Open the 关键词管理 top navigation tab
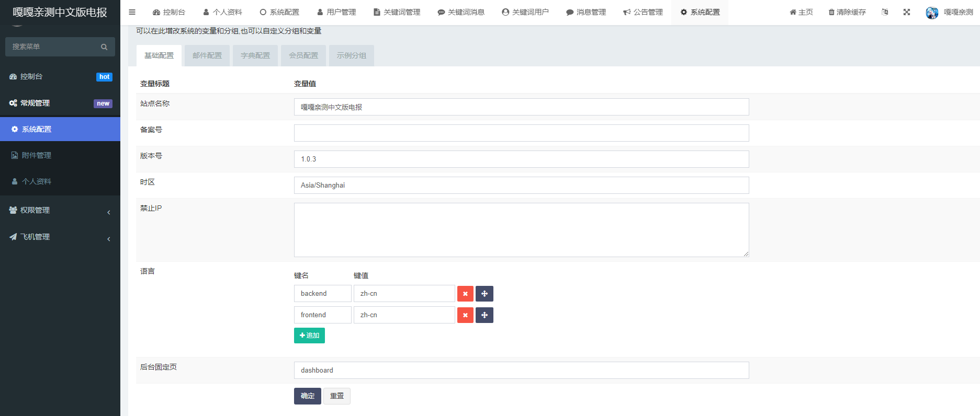Image resolution: width=980 pixels, height=416 pixels. (x=397, y=12)
